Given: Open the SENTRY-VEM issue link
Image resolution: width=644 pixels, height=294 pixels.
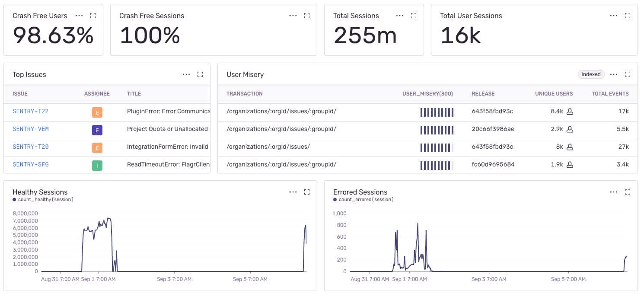Looking at the screenshot, I should 31,129.
